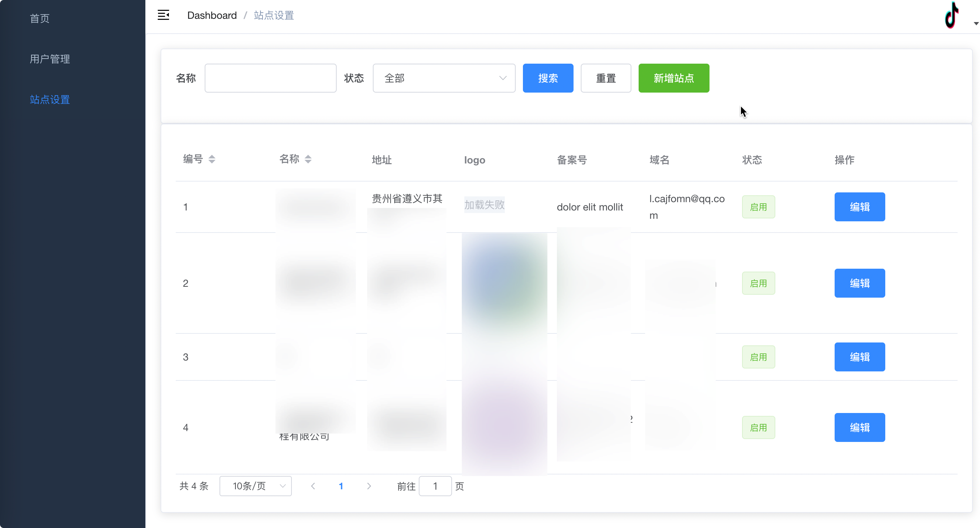Go to previous page arrow
Viewport: 980px width, 528px height.
(x=313, y=486)
